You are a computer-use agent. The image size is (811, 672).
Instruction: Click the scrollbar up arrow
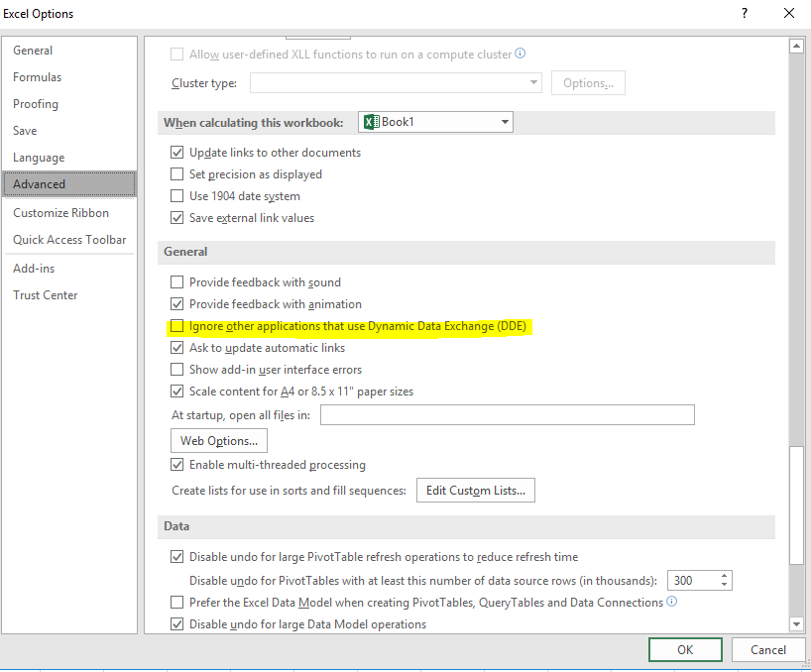pyautogui.click(x=796, y=46)
